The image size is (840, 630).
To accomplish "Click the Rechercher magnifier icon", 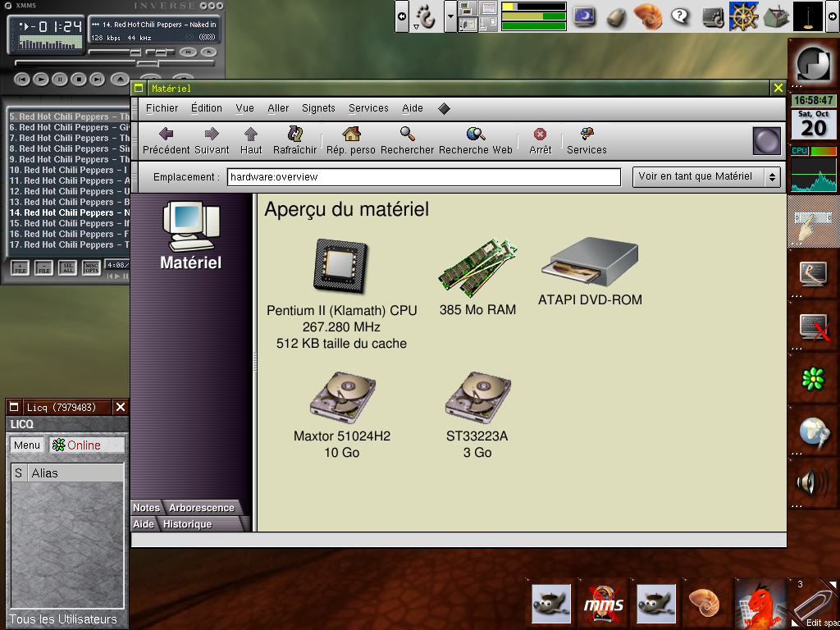I will (407, 134).
